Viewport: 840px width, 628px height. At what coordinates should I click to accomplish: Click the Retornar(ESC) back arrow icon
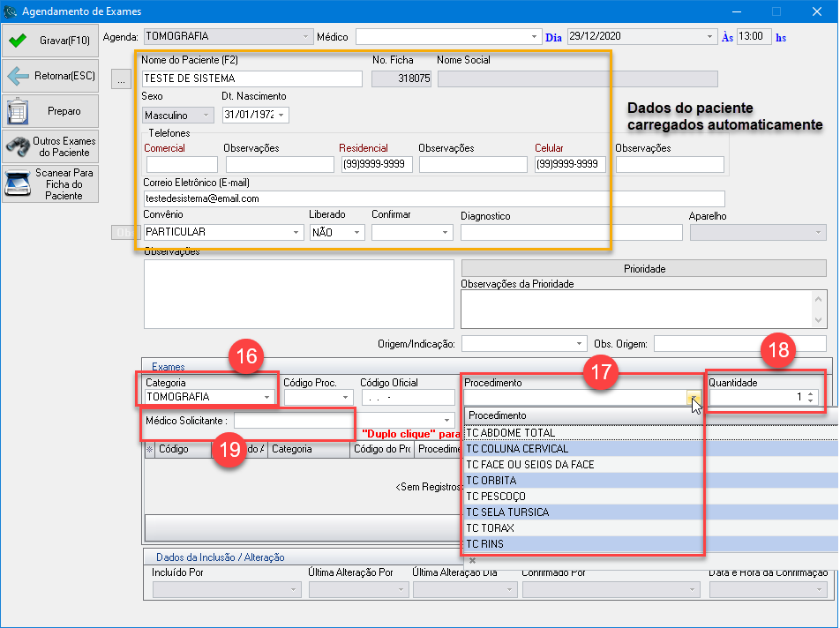coord(18,76)
